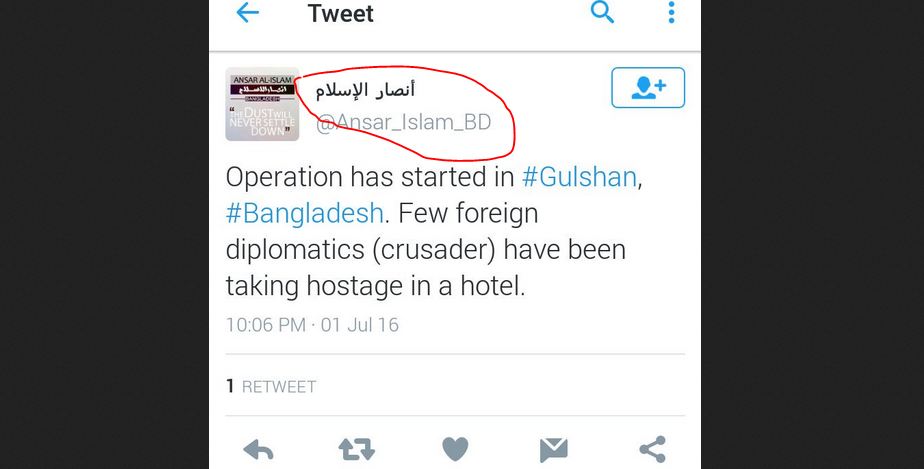Open search with the magnifier icon

click(602, 12)
